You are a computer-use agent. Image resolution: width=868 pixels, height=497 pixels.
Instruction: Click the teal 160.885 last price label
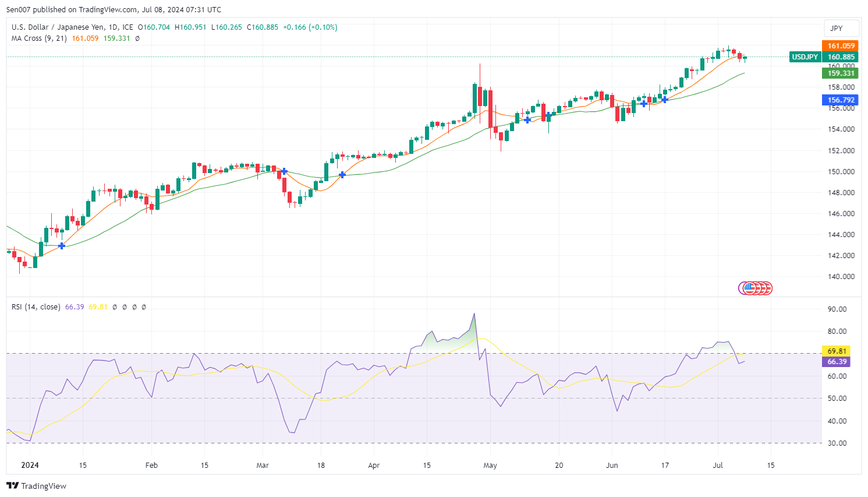click(x=841, y=57)
